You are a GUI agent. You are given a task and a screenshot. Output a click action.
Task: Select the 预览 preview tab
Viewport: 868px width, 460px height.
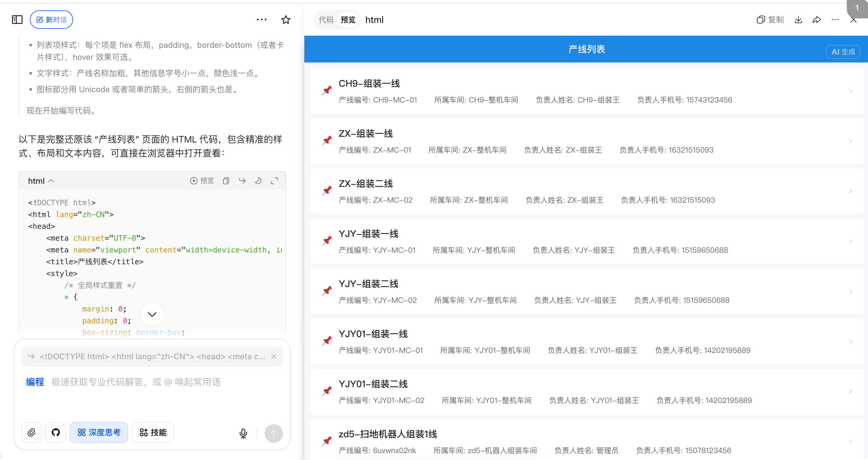(x=348, y=20)
